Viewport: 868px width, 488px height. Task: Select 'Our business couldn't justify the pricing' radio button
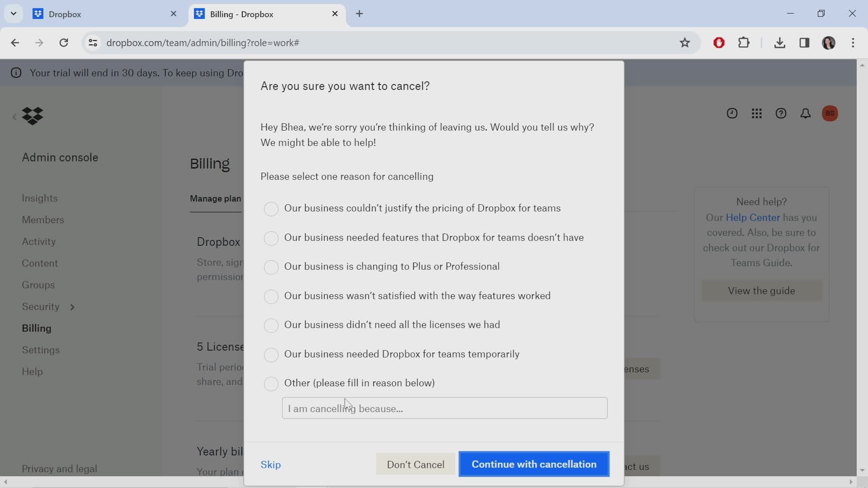point(271,209)
